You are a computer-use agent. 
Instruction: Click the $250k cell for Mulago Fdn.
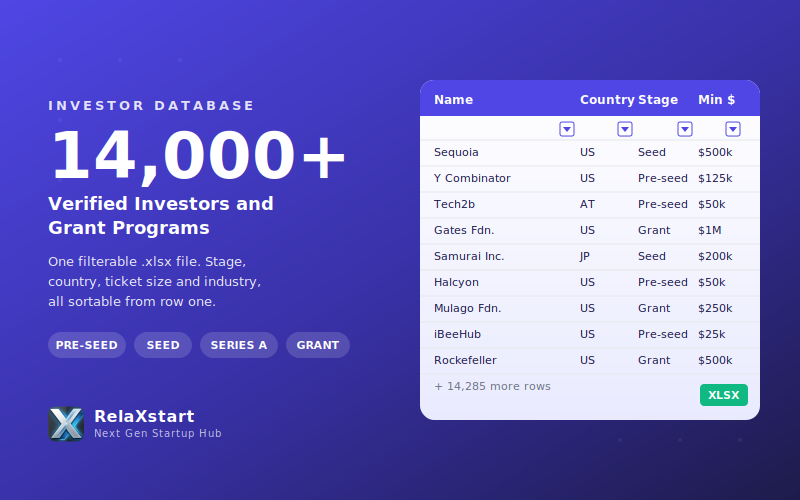pyautogui.click(x=715, y=308)
